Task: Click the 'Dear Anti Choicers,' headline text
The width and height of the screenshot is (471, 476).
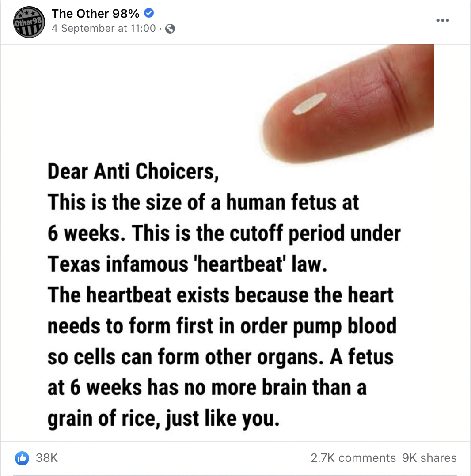Action: [133, 172]
